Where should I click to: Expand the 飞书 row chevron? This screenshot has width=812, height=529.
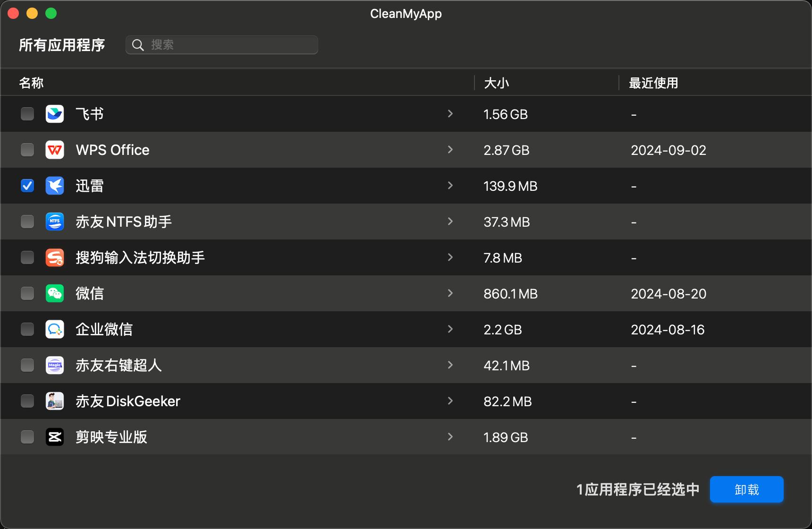tap(450, 114)
